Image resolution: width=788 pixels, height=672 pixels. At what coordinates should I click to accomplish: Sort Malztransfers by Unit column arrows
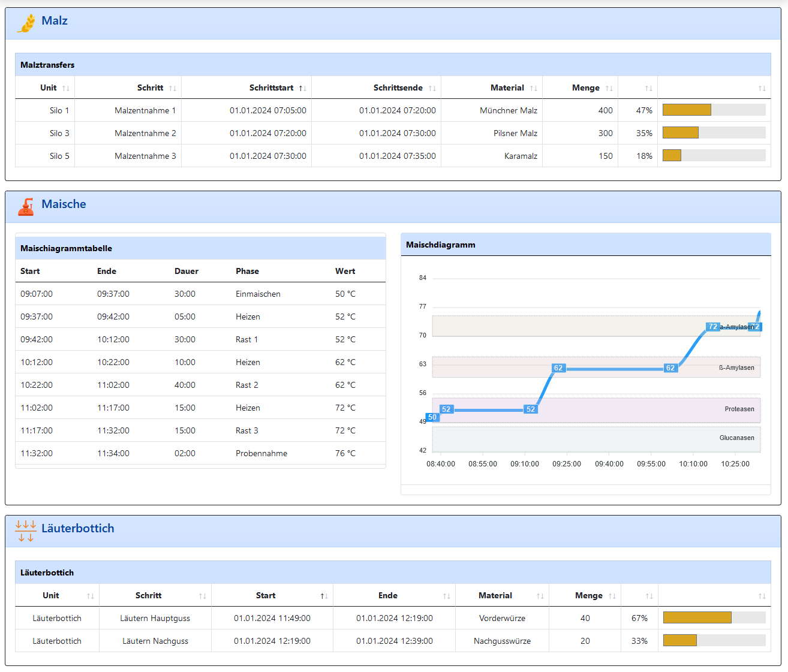[x=66, y=88]
